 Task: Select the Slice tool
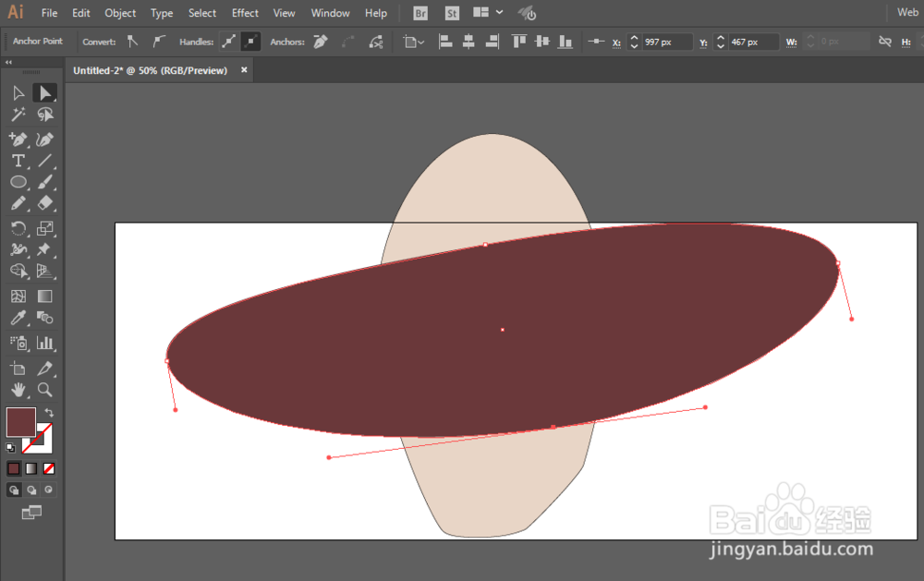pyautogui.click(x=44, y=369)
